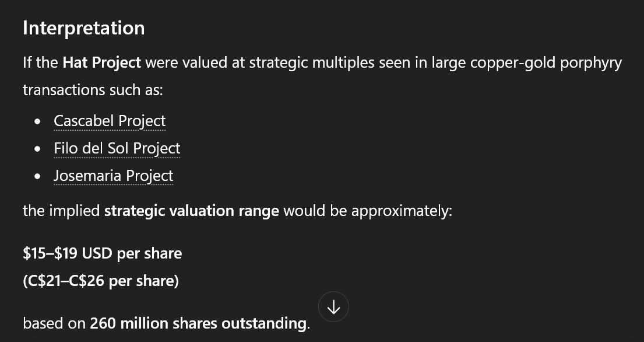Click the Interpretation heading

click(x=83, y=28)
